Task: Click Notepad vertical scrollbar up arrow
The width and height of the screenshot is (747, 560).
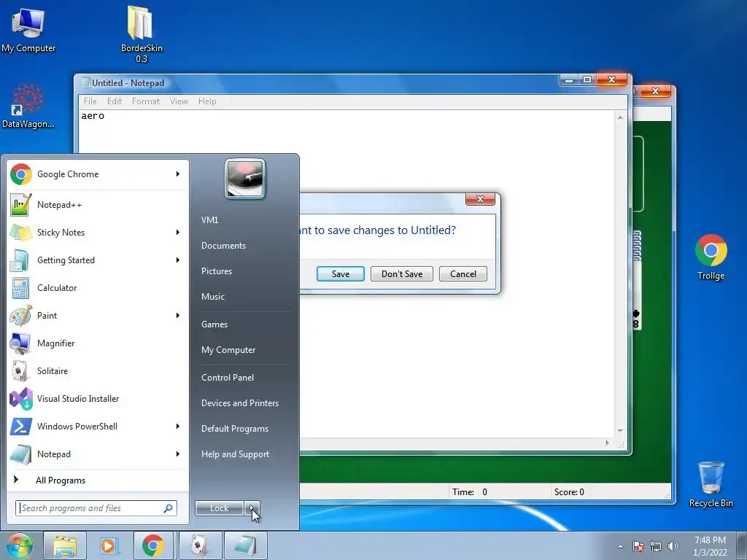Action: click(x=620, y=117)
